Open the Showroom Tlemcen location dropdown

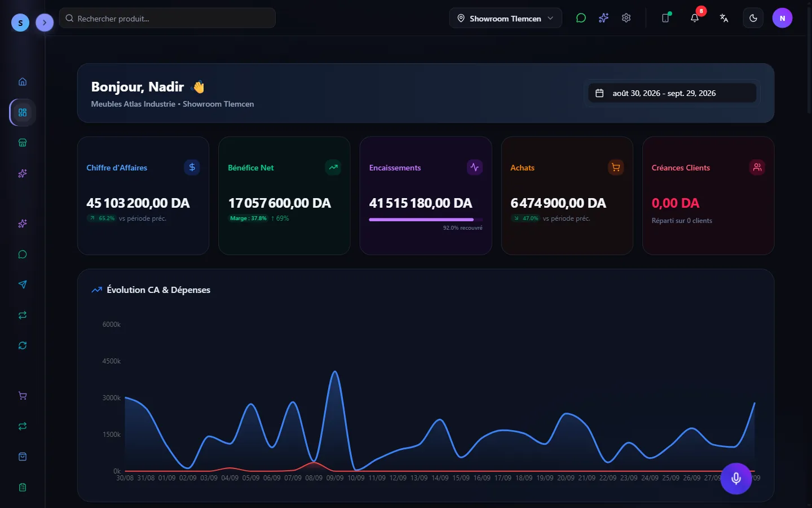click(x=506, y=18)
